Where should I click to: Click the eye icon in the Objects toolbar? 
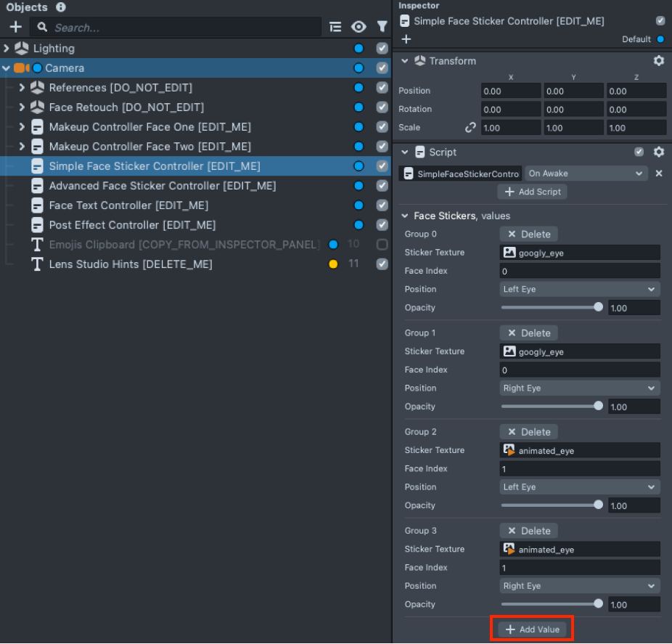(x=358, y=26)
